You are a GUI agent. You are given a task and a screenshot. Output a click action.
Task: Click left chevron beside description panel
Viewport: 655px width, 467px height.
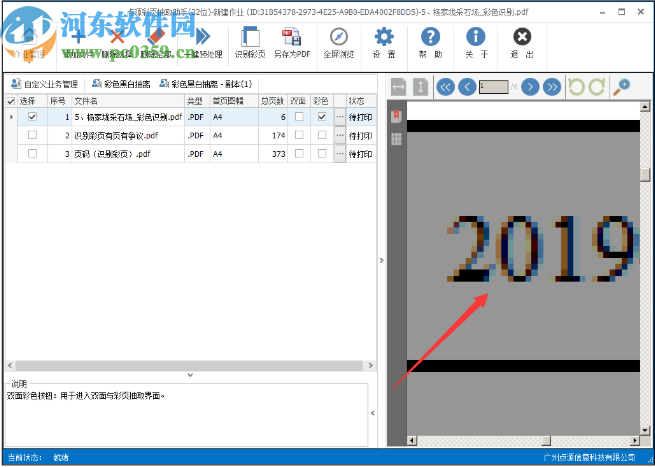point(373,413)
